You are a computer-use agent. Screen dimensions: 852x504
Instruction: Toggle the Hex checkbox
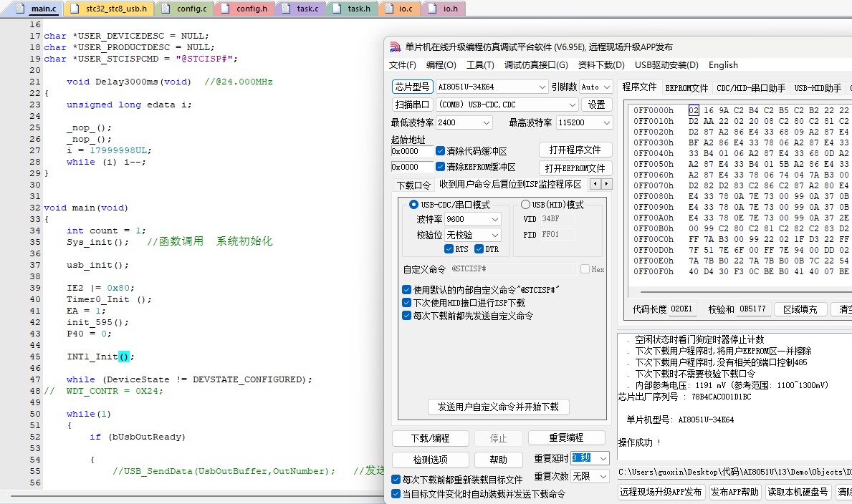[585, 269]
